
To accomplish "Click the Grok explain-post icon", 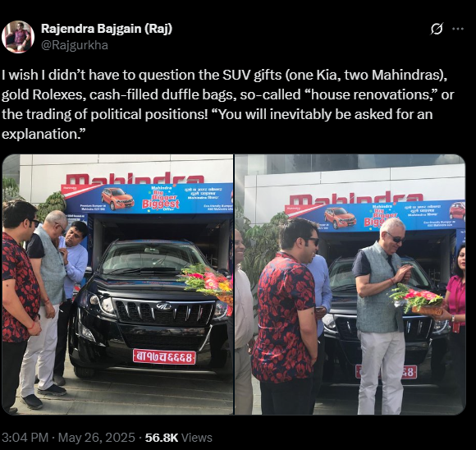I will tap(437, 29).
